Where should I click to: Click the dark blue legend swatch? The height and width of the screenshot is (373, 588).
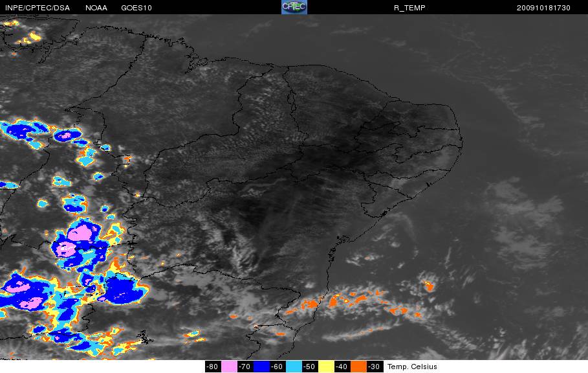click(x=261, y=367)
